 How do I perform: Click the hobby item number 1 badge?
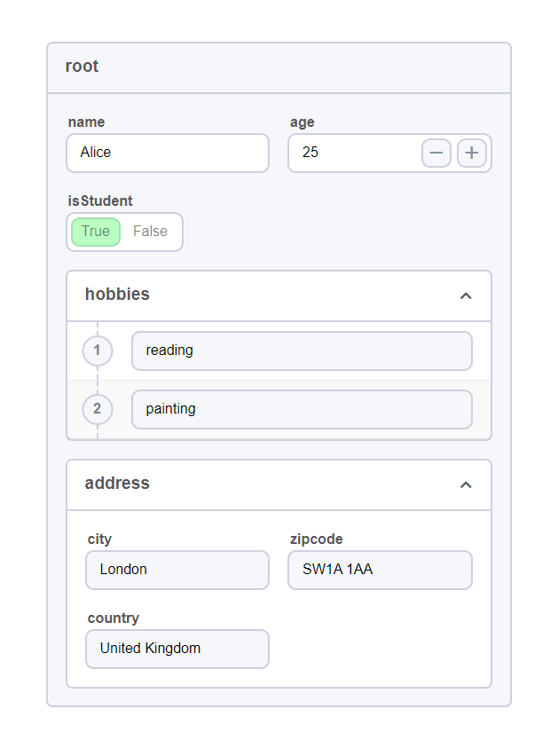coord(97,350)
